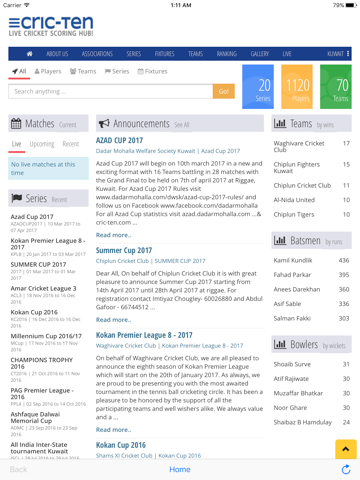This screenshot has width=360, height=480.
Task: Go to the home icon in navbar
Action: tap(30, 54)
